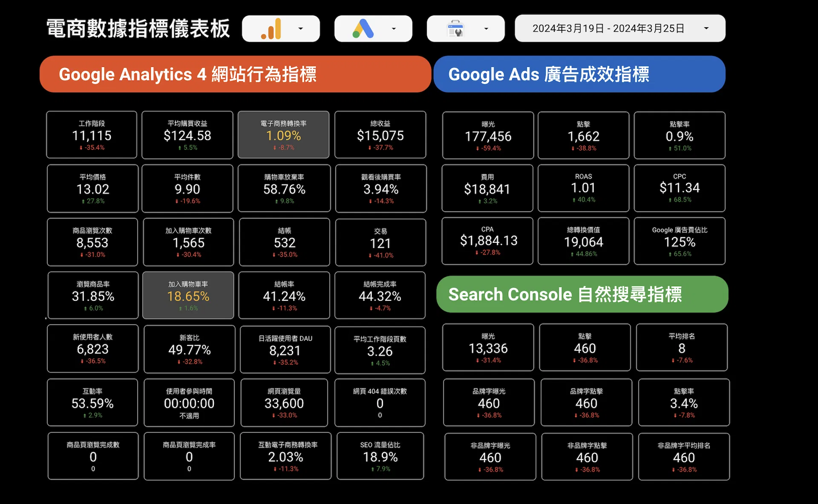Select the ROAS 1.01 scorecard
The image size is (818, 504).
coord(584,188)
